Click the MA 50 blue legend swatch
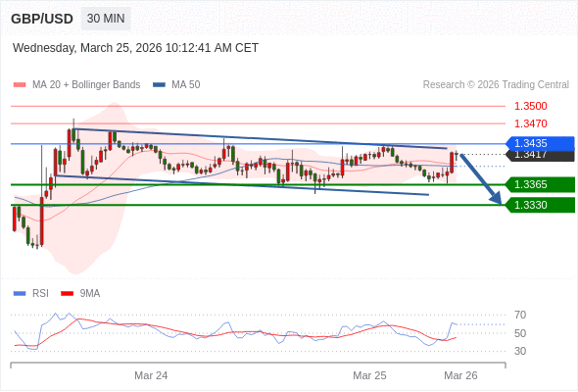The height and width of the screenshot is (392, 578). (x=159, y=85)
